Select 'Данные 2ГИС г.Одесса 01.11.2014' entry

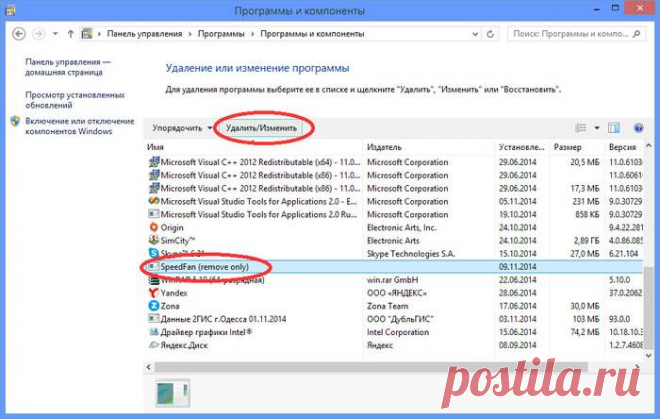pyautogui.click(x=223, y=319)
